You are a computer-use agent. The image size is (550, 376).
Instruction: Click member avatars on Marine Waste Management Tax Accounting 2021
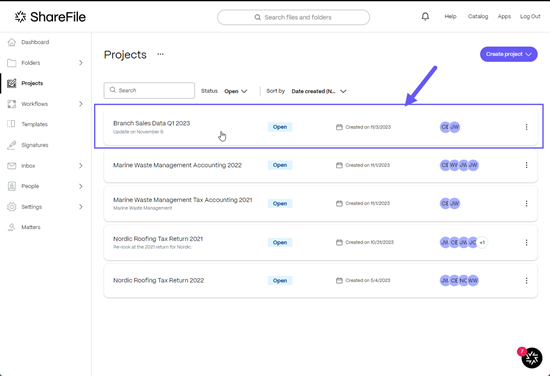click(450, 203)
